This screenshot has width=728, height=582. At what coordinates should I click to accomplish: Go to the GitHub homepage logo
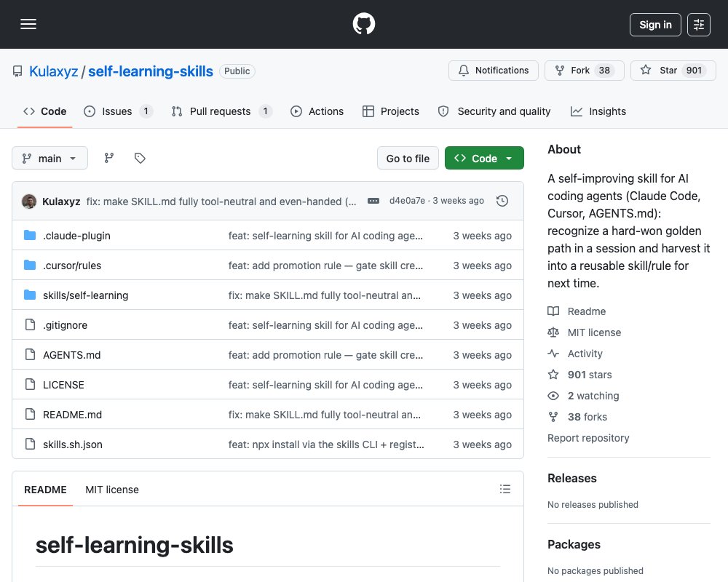pyautogui.click(x=364, y=24)
